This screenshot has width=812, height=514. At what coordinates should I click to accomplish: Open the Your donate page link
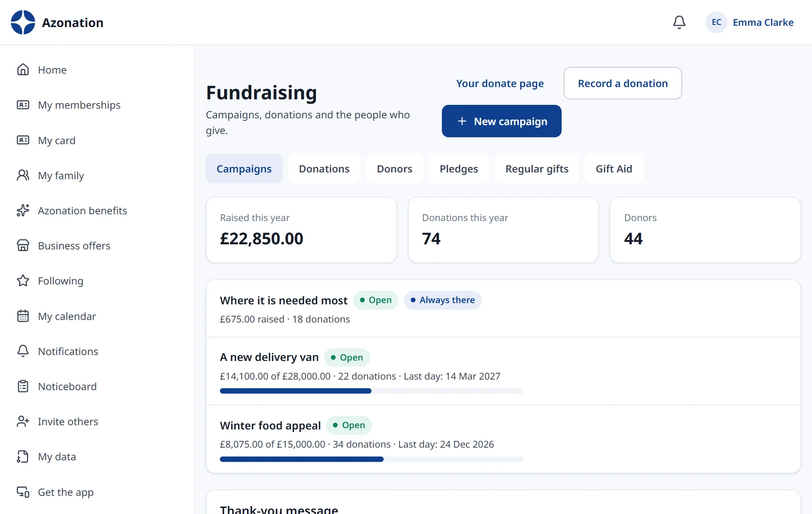(500, 83)
